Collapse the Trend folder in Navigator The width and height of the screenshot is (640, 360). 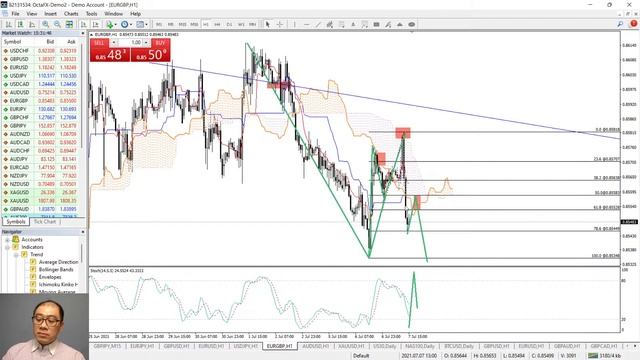point(16,255)
